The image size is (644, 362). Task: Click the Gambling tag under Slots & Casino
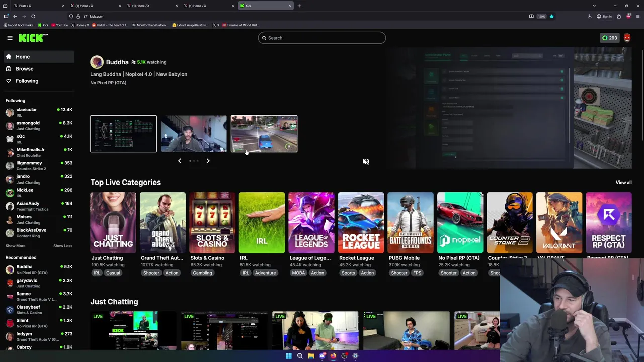coord(202,273)
